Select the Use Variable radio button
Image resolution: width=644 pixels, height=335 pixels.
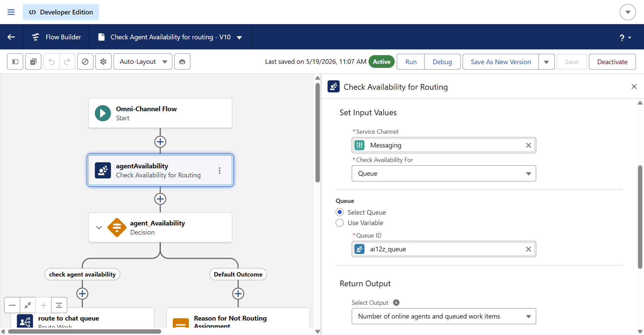(x=340, y=223)
